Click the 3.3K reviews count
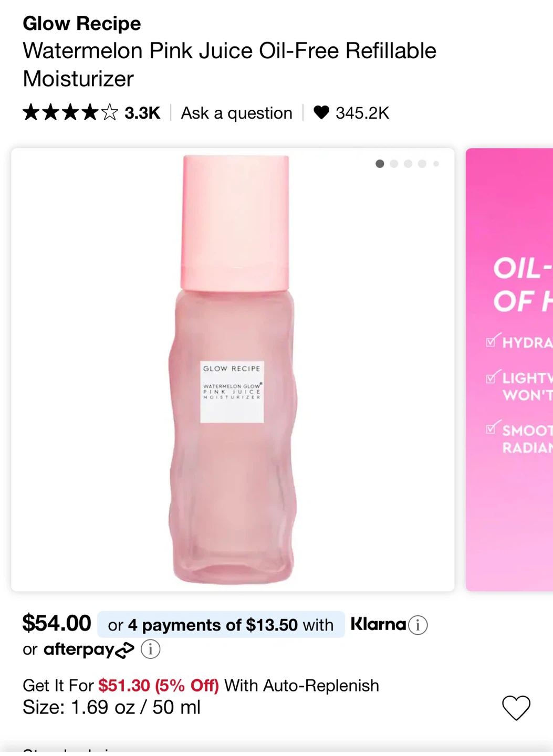This screenshot has height=756, width=553. click(142, 113)
